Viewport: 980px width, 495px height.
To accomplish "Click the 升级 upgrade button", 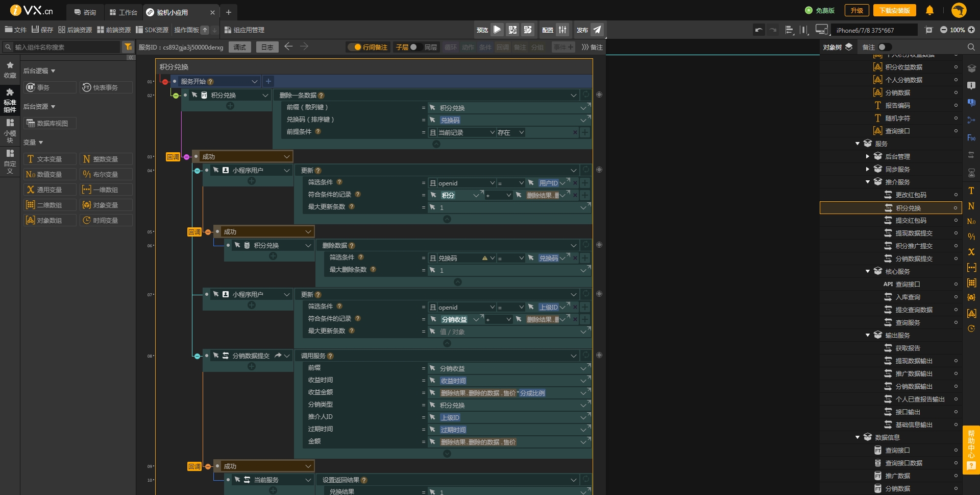I will tap(856, 10).
